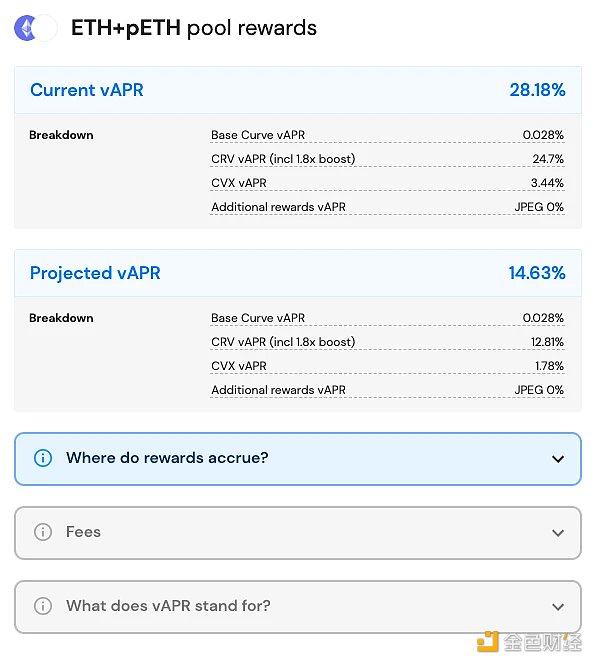The height and width of the screenshot is (663, 593).
Task: Expand What does vAPR stand for chevron
Action: tap(558, 607)
